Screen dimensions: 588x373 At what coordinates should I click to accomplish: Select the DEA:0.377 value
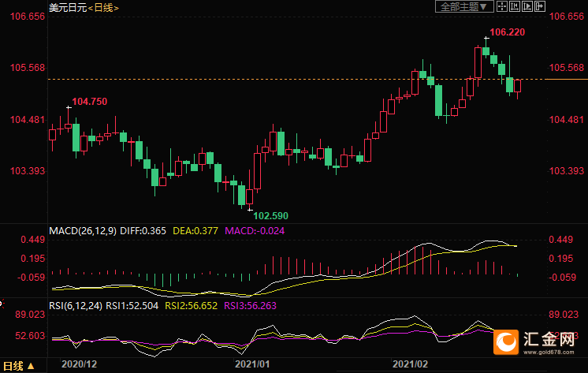[x=195, y=231]
